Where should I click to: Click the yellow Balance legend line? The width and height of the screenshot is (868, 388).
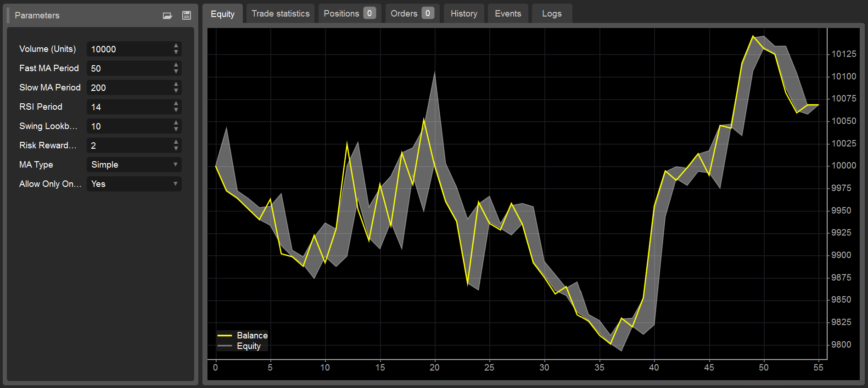coord(224,336)
